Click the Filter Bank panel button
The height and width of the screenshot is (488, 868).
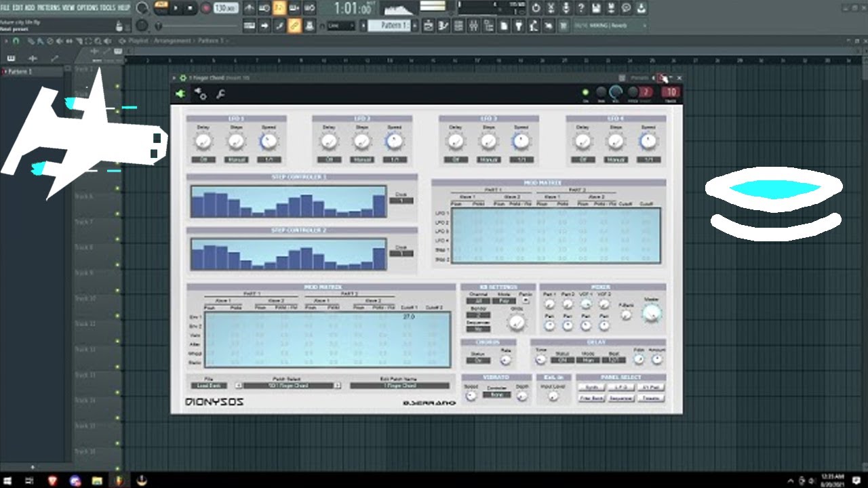pos(591,398)
